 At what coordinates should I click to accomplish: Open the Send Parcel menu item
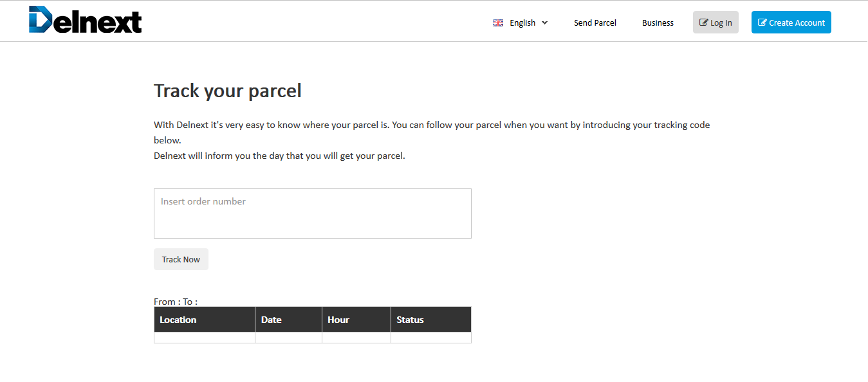click(595, 23)
